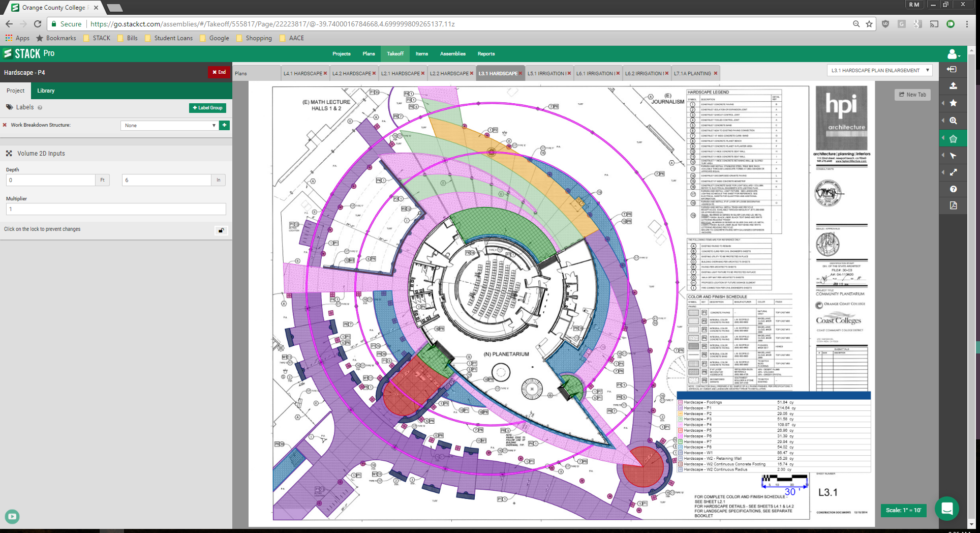
Task: Expand the L3.1 Hardscape Plan Enlargement selector
Action: pyautogui.click(x=879, y=71)
